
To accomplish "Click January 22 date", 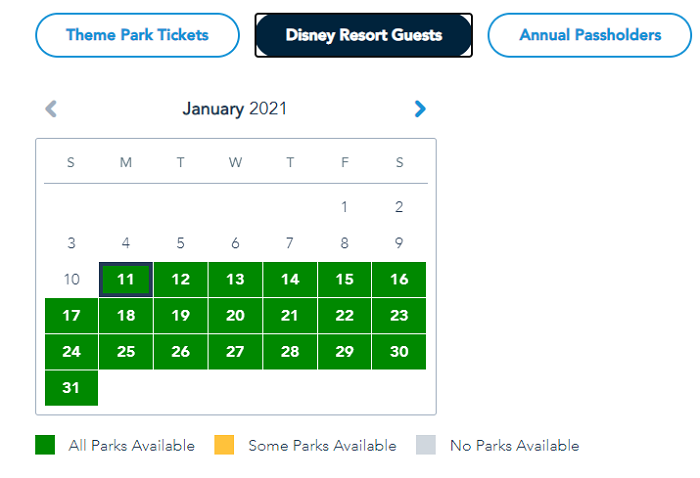I will click(344, 316).
